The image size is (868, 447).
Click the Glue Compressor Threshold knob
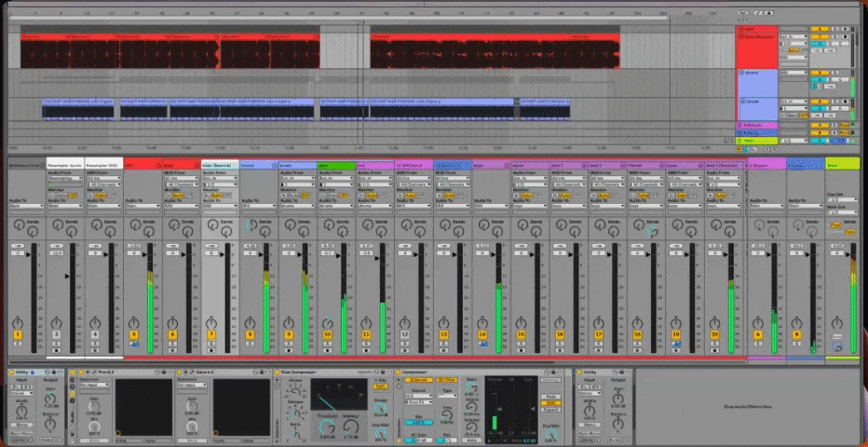[x=328, y=425]
